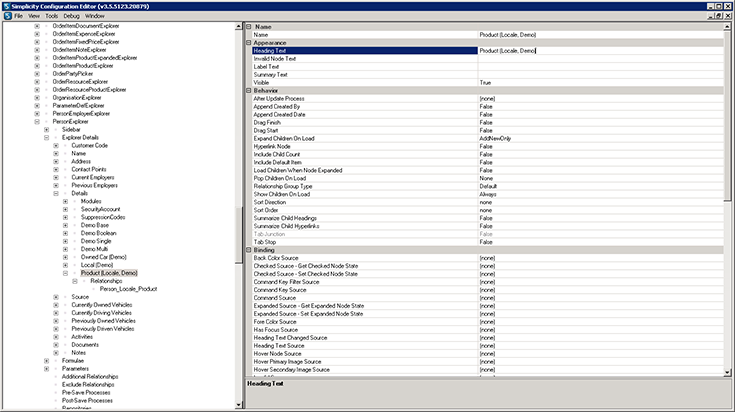The width and height of the screenshot is (735, 412).
Task: Click the Simplicity app icon in menu bar
Action: tap(8, 16)
